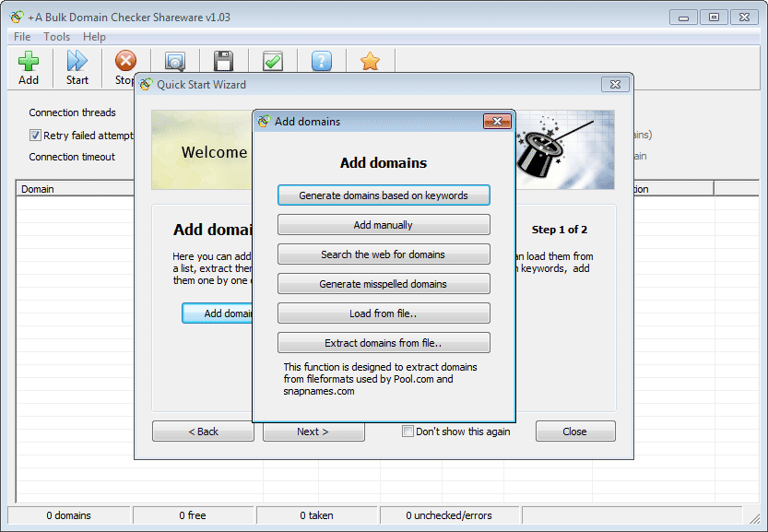Click the 0 domains status bar entry
768x532 pixels.
68,515
